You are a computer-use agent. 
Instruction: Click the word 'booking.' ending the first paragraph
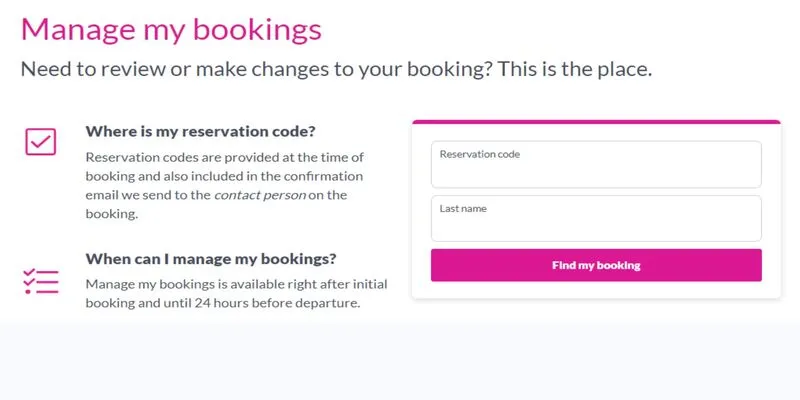pos(112,214)
